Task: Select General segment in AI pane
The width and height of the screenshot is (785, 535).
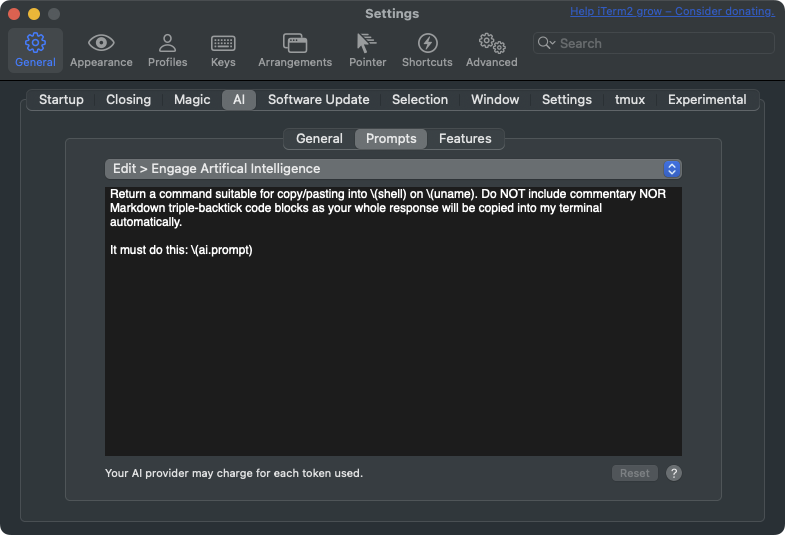Action: click(x=319, y=139)
